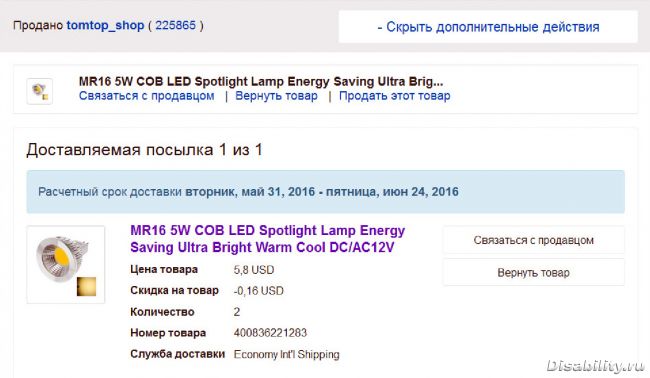This screenshot has height=378, width=650.
Task: Click the "Доставляемая посылка 1 из 1" heading
Action: coord(145,150)
